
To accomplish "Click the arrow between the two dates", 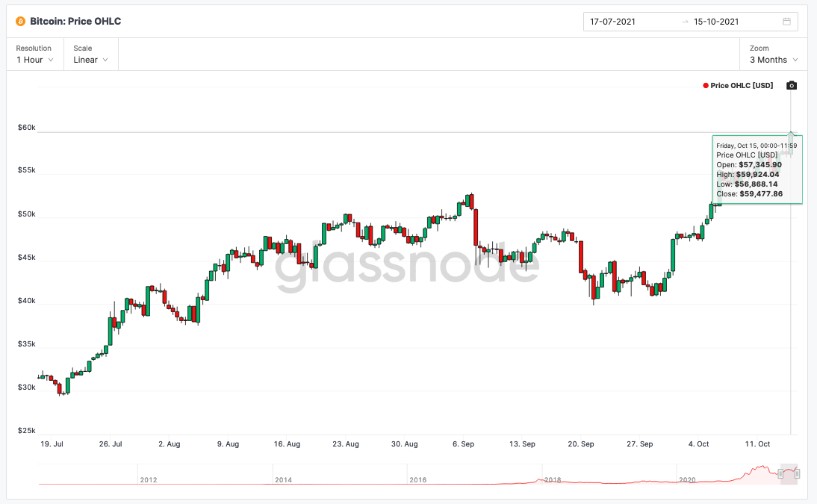I will click(685, 22).
